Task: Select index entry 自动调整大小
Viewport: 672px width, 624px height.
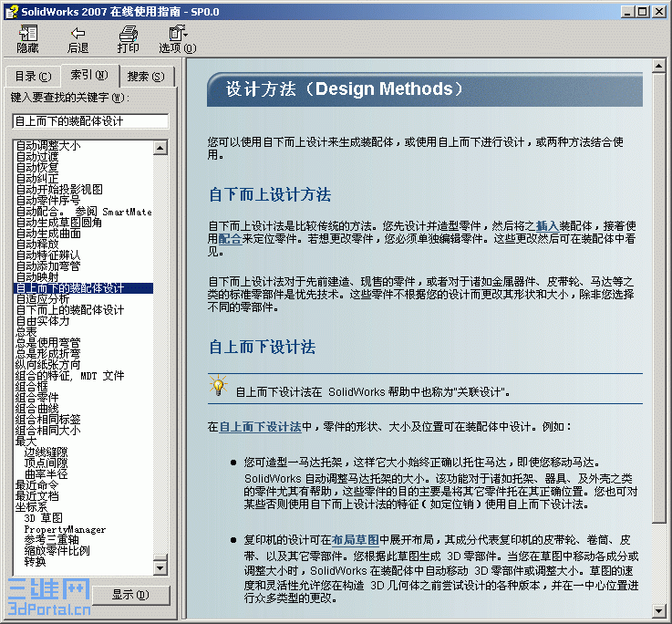Action: (48, 146)
